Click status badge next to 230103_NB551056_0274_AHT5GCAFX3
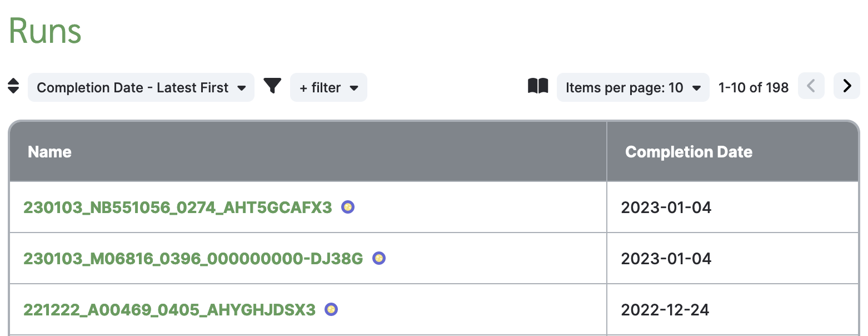The height and width of the screenshot is (336, 868). pos(348,207)
